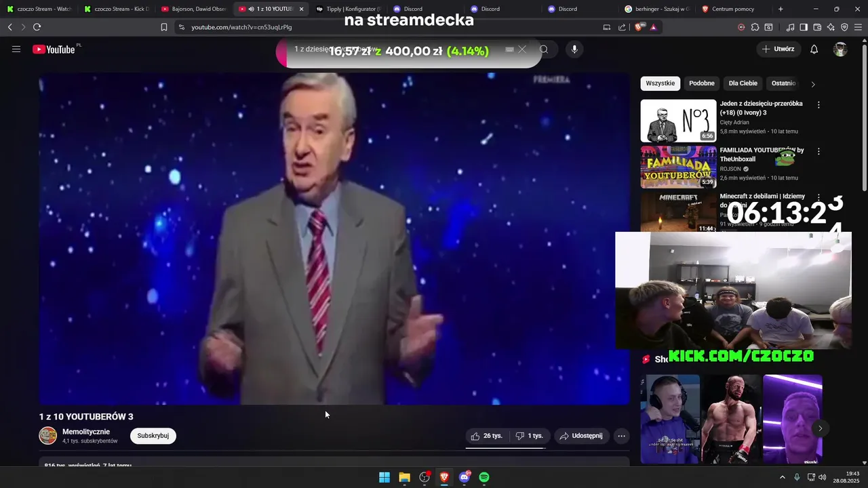Open the Memolitycznie channel name link
The width and height of the screenshot is (868, 488).
pos(86,432)
